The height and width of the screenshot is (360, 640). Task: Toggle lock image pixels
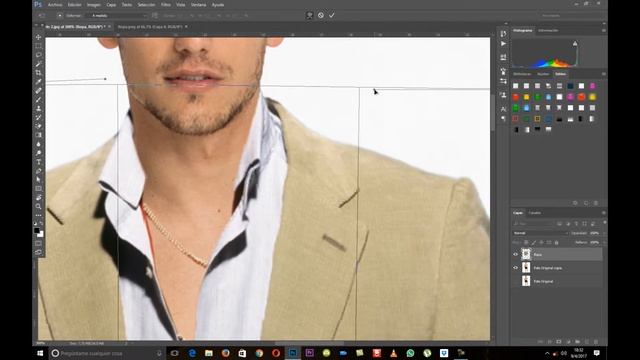[x=533, y=242]
